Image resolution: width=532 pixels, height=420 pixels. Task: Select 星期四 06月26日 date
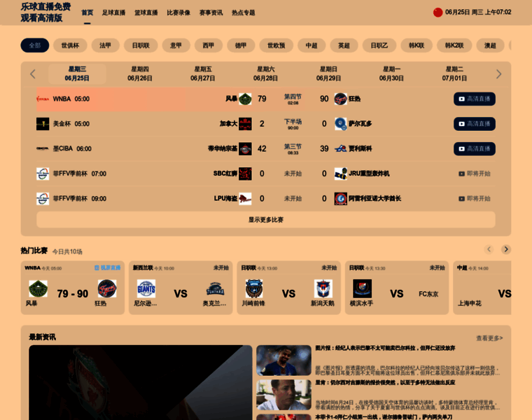coord(140,74)
